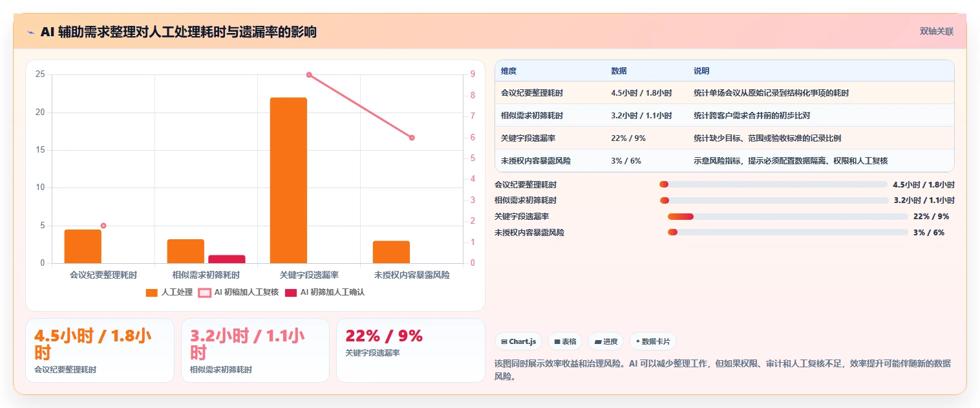Click description starting with 示意风险指标
This screenshot has height=408, width=980.
[x=791, y=161]
